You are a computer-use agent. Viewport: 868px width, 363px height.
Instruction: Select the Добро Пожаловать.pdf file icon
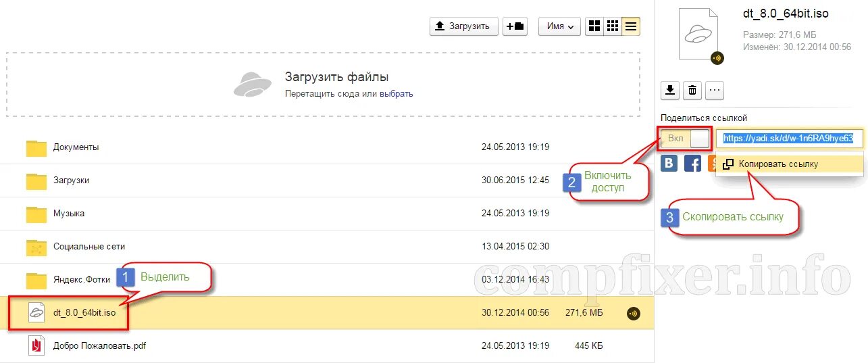coord(36,346)
